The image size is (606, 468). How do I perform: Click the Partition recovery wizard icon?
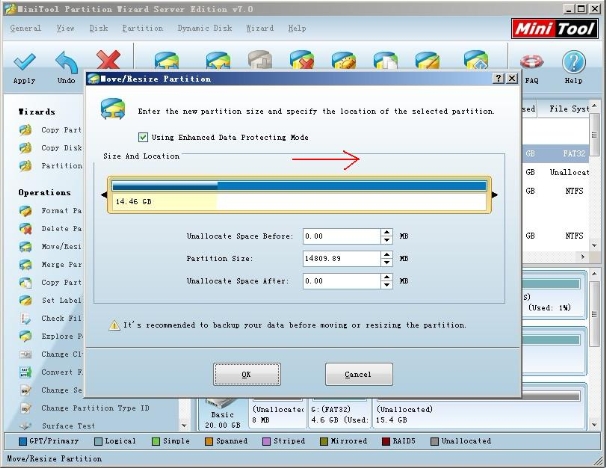pos(26,166)
